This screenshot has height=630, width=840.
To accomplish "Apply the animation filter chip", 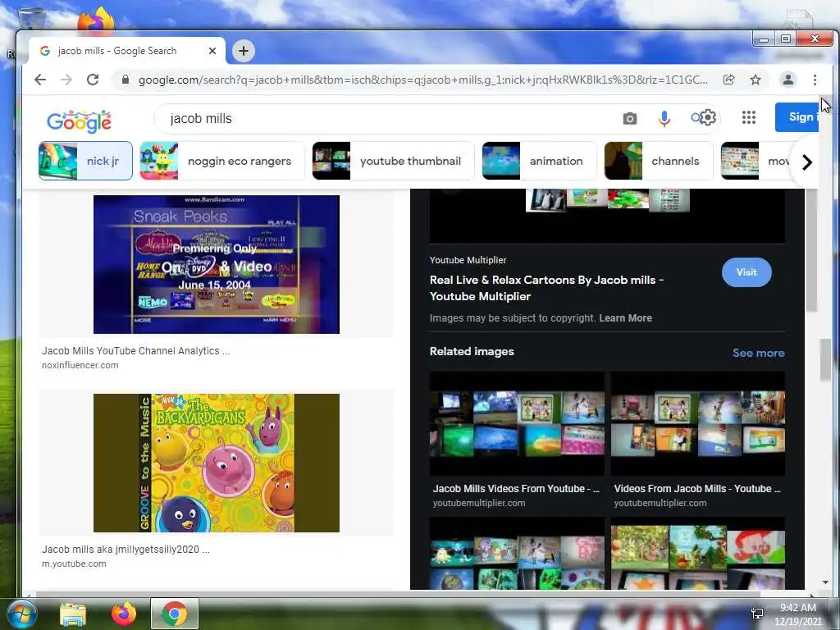I will click(539, 161).
